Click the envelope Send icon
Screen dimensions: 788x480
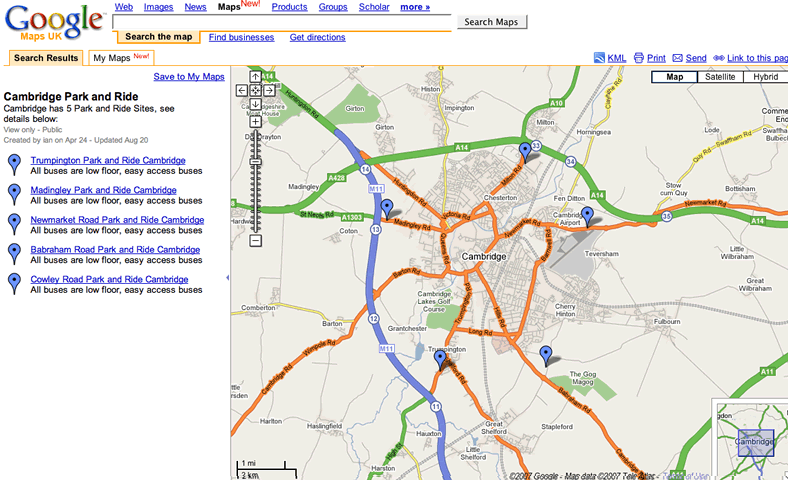pyautogui.click(x=677, y=58)
